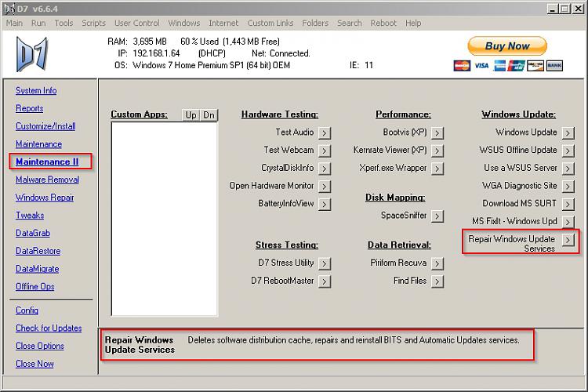Open the User Control menu
The width and height of the screenshot is (588, 392).
click(137, 24)
